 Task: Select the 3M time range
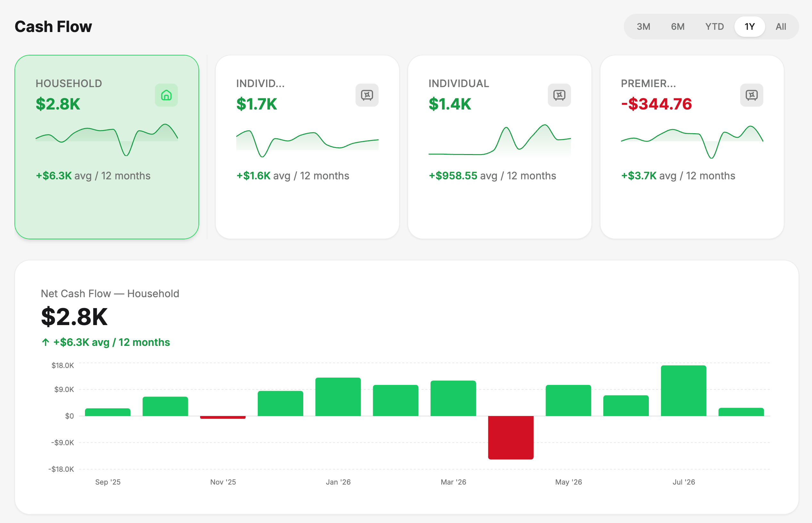point(643,27)
